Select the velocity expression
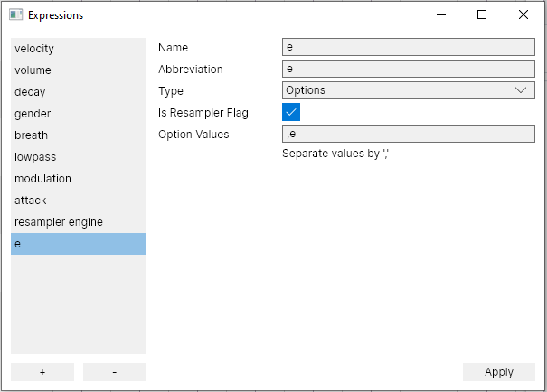547x392 pixels. (x=78, y=49)
